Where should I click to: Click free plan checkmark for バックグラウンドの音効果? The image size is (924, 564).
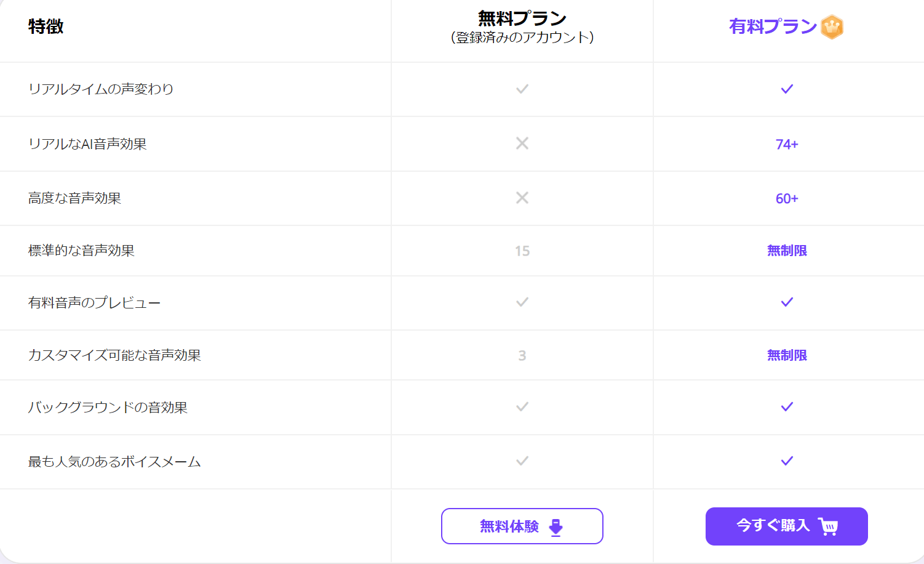click(x=522, y=407)
